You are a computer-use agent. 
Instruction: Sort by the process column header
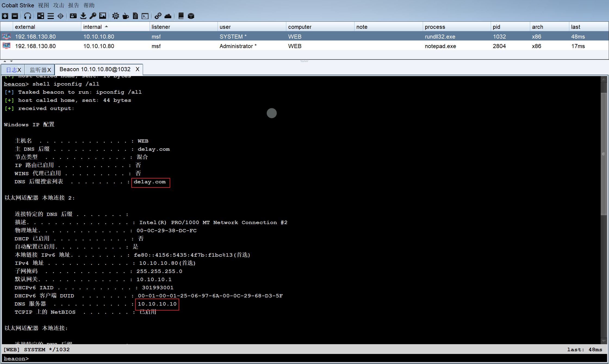click(x=457, y=27)
